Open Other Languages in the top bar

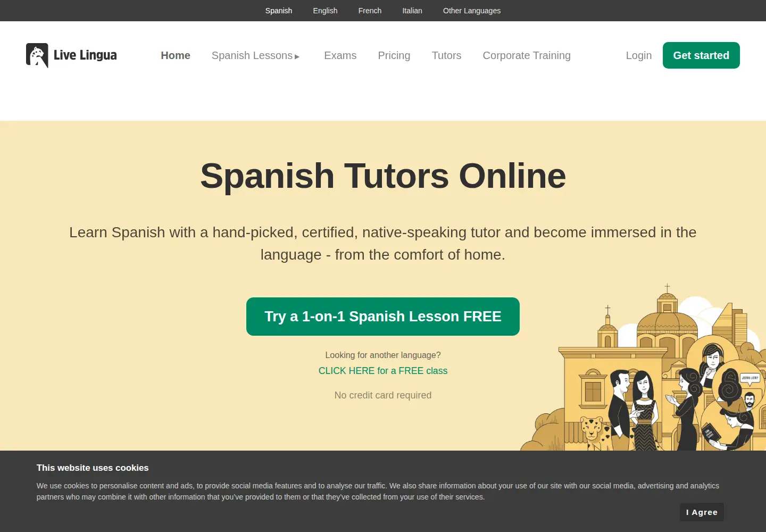(x=472, y=11)
